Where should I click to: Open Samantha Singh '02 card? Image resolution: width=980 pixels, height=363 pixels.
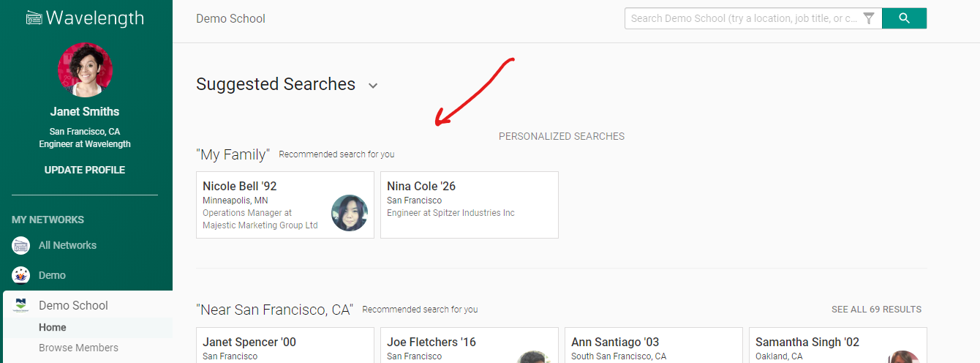click(x=838, y=345)
